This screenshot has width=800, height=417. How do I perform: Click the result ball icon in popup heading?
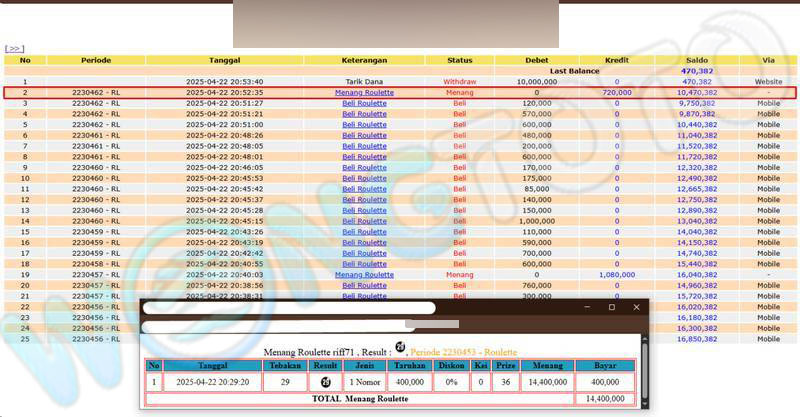pos(401,346)
